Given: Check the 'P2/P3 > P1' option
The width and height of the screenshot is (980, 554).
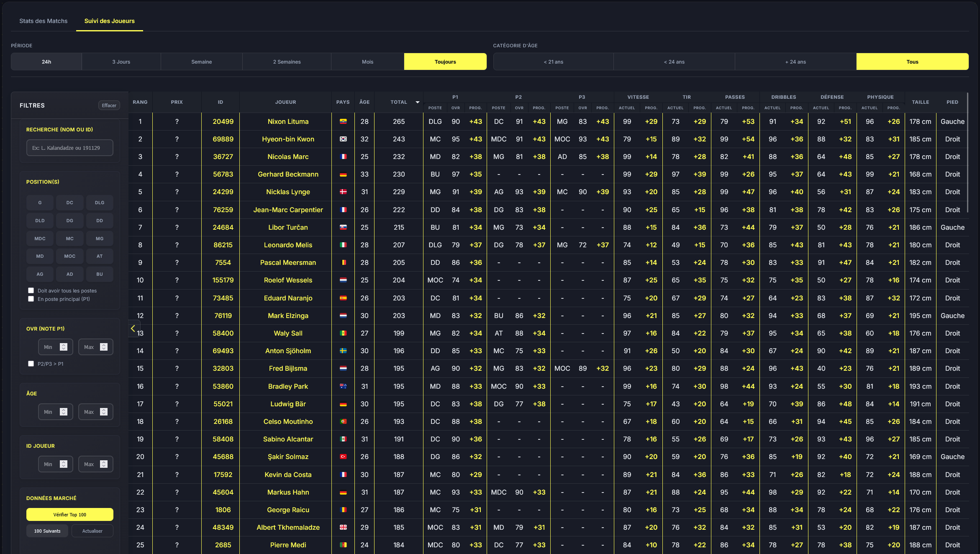Looking at the screenshot, I should [31, 364].
